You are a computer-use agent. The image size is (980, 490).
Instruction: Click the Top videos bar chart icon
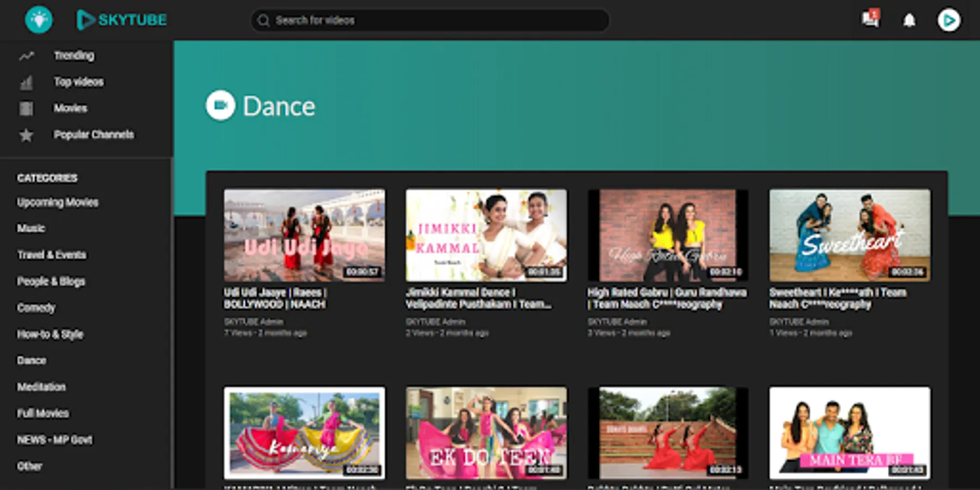(x=26, y=82)
